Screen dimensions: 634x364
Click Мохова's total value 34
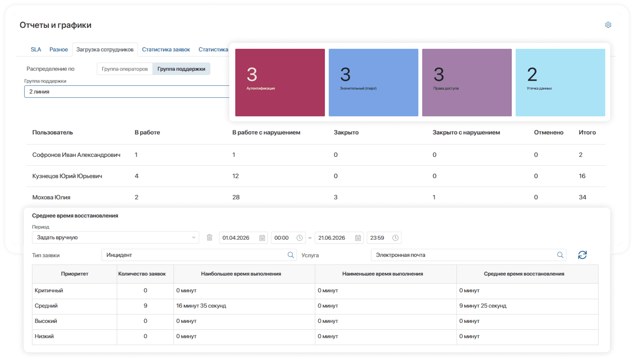tap(582, 197)
